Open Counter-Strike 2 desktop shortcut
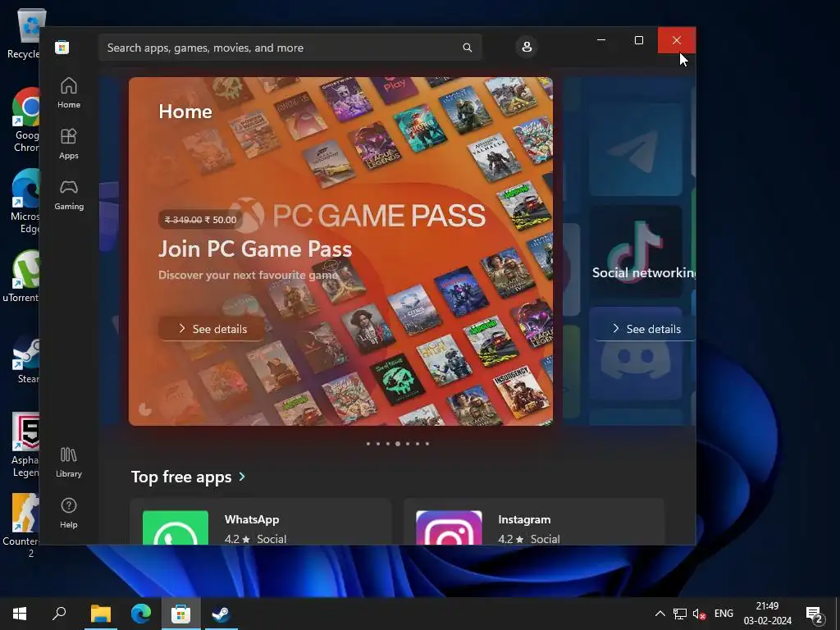Image resolution: width=840 pixels, height=630 pixels. point(22,525)
